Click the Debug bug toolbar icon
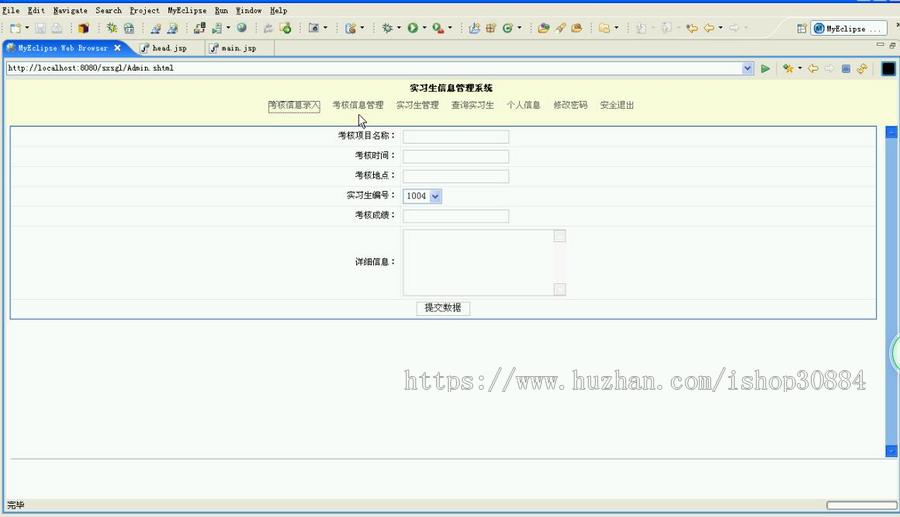900x517 pixels. [387, 28]
